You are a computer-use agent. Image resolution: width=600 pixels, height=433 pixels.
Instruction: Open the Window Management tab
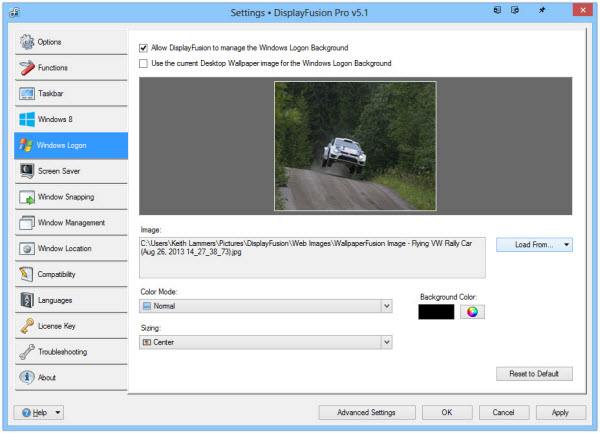(71, 223)
